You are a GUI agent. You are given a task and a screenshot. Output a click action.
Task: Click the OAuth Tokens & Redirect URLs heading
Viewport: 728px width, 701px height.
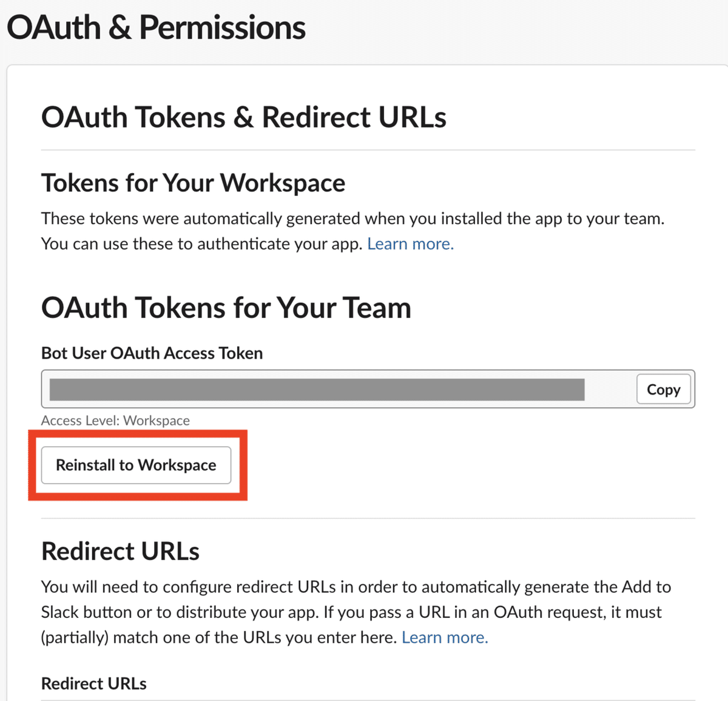[243, 117]
